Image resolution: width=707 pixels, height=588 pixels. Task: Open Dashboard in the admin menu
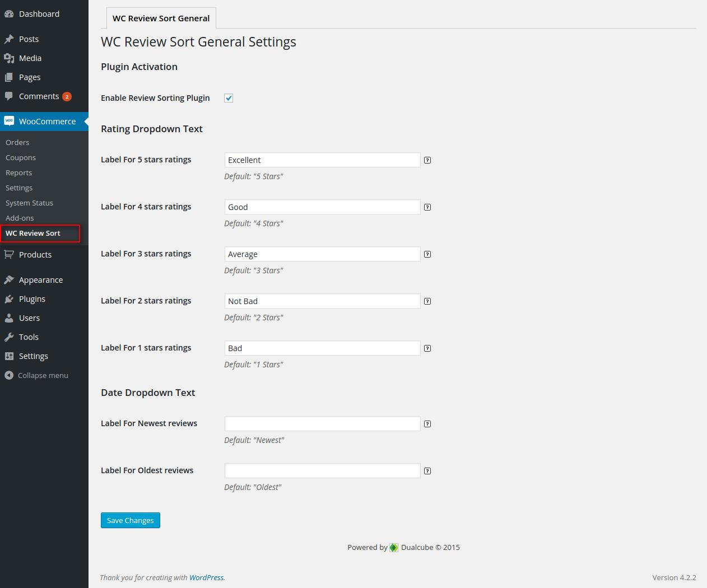pyautogui.click(x=44, y=14)
